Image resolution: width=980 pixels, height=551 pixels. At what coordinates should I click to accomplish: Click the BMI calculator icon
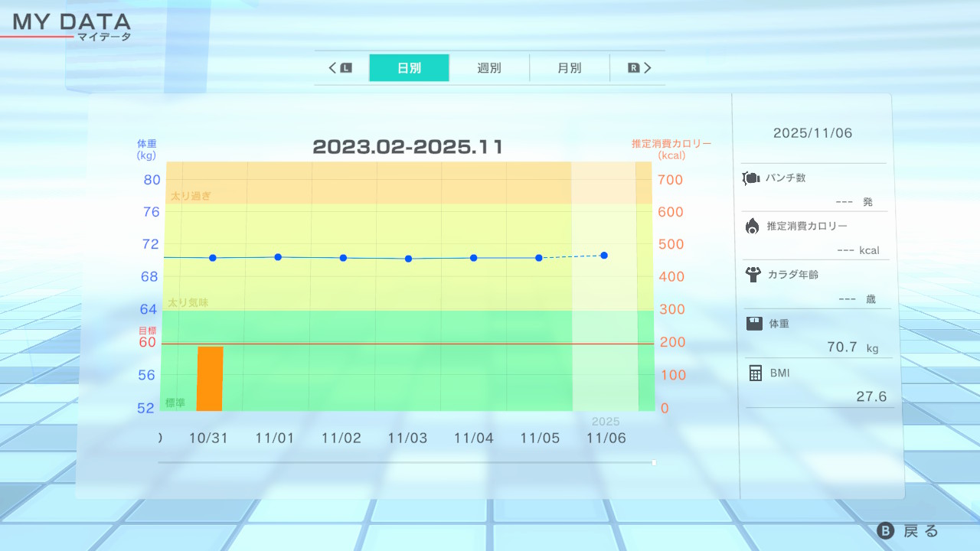click(x=756, y=373)
